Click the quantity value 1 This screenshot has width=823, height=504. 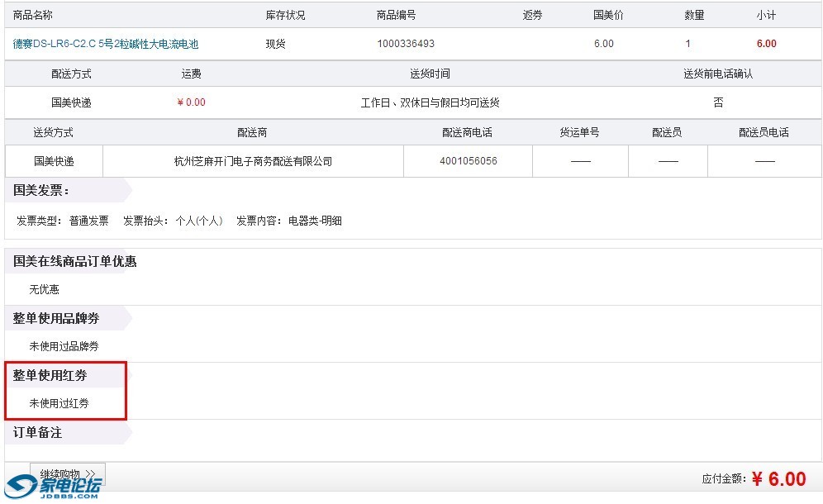(x=687, y=44)
